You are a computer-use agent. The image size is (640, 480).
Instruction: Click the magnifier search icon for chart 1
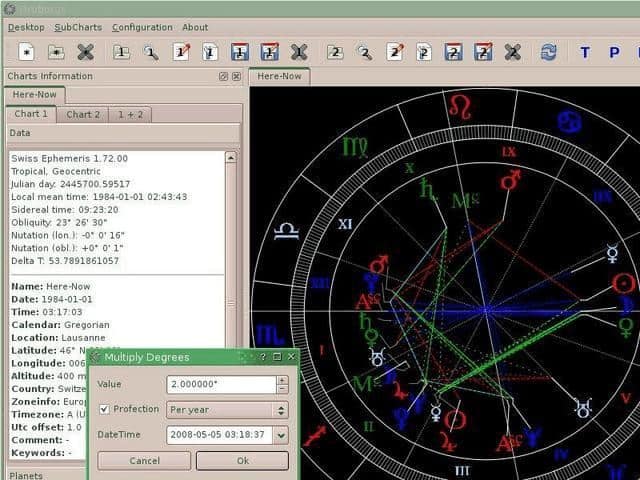[151, 52]
